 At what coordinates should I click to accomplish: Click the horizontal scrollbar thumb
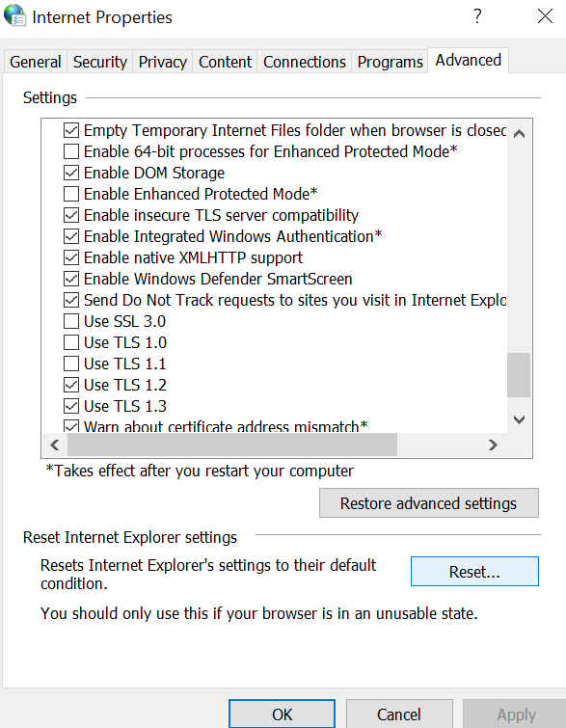click(x=232, y=445)
